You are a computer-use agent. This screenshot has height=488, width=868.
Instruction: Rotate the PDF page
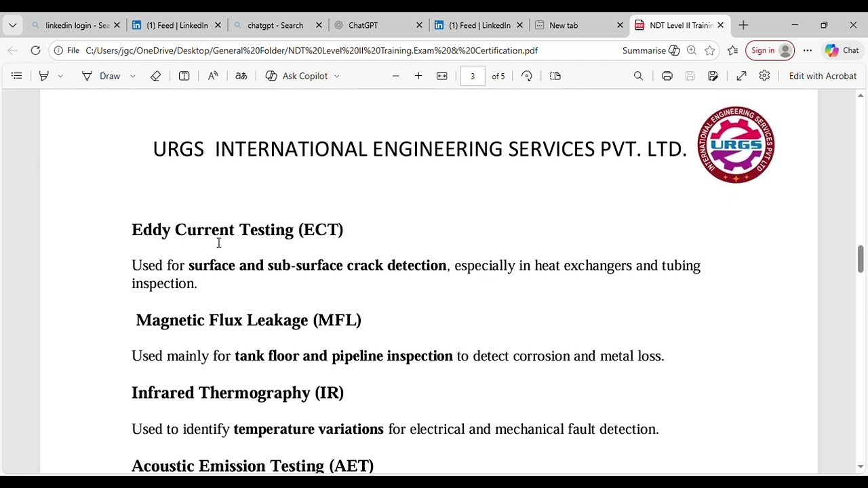(x=527, y=76)
